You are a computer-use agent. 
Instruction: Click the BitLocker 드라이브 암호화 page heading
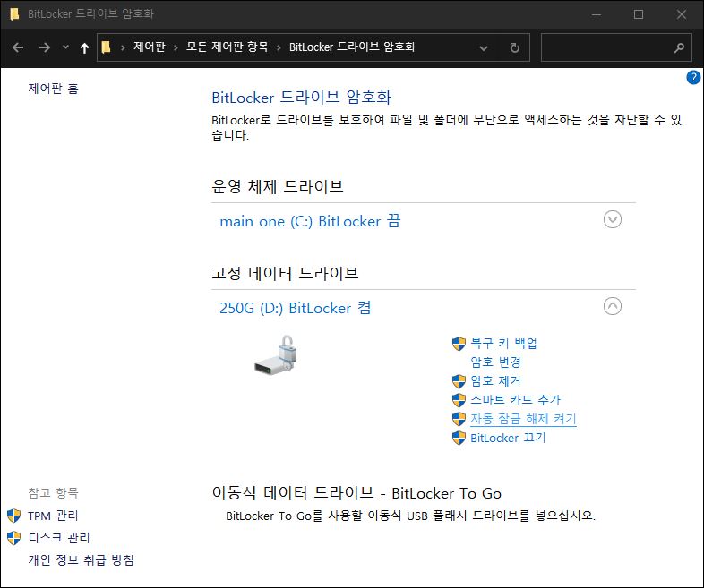301,98
